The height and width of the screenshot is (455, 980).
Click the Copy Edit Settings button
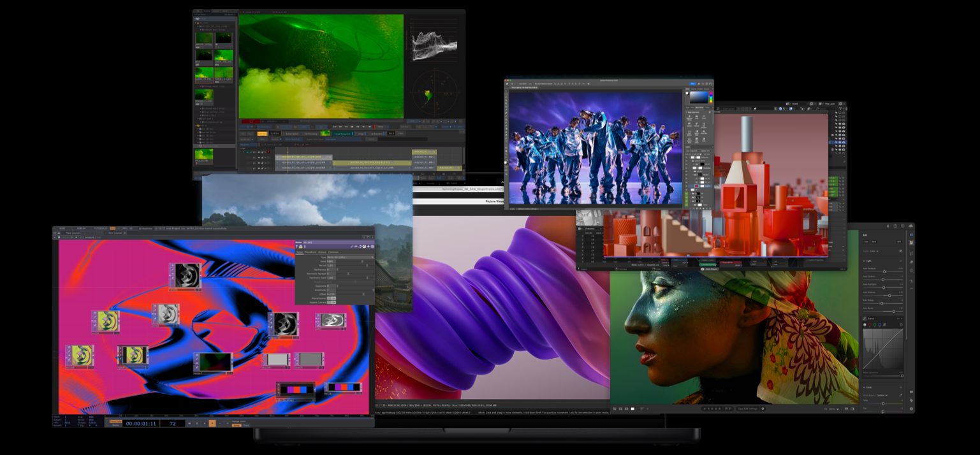[x=747, y=408]
